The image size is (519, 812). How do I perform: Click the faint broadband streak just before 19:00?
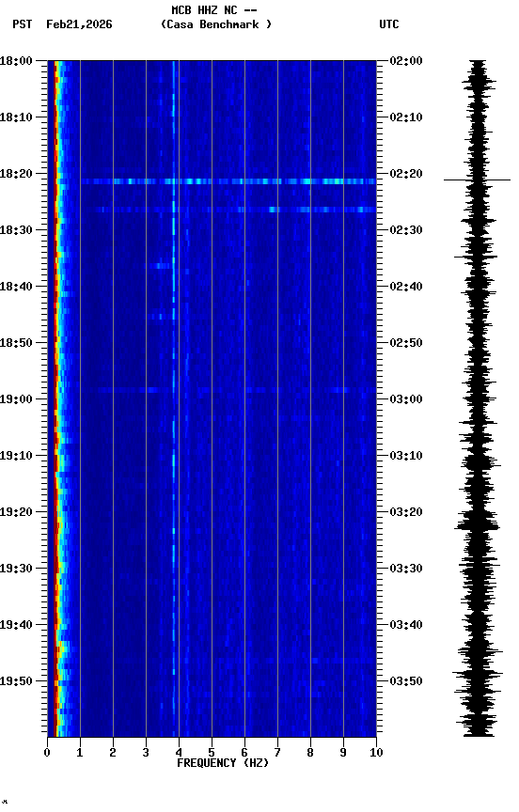pyautogui.click(x=236, y=390)
